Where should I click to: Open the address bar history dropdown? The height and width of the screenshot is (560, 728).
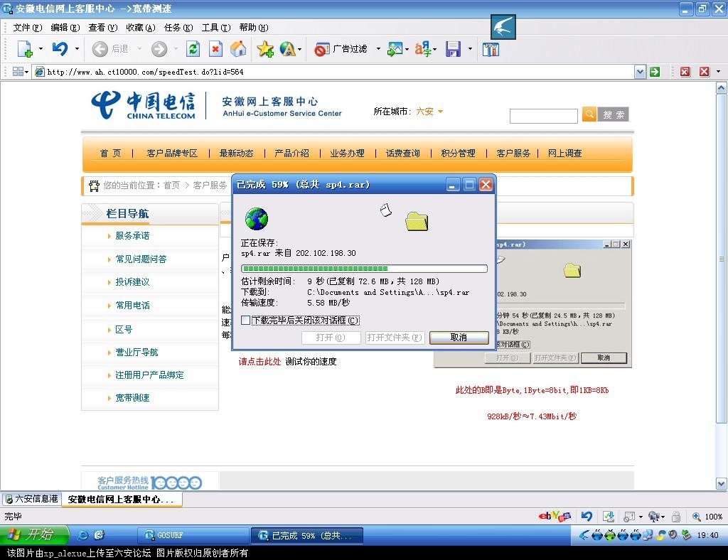click(640, 71)
